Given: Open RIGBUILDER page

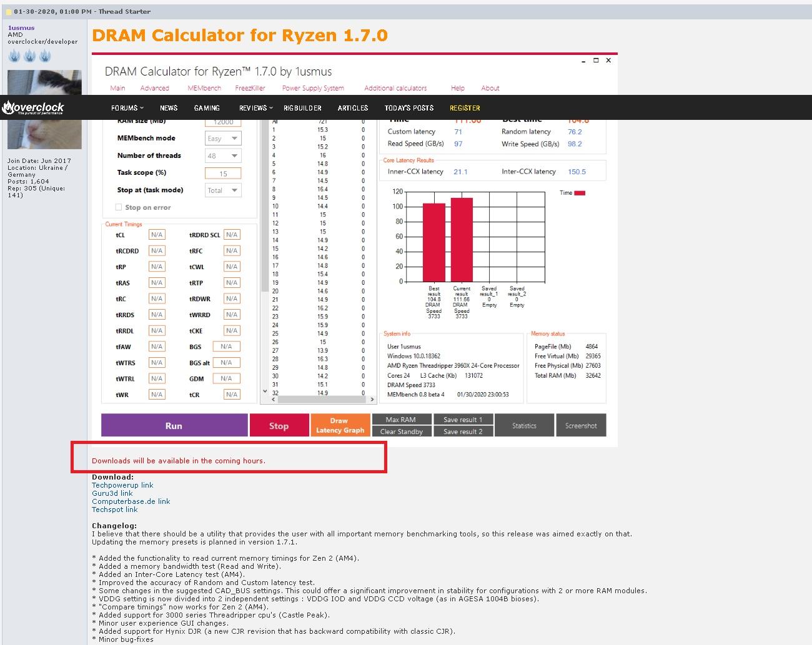Looking at the screenshot, I should pyautogui.click(x=302, y=108).
